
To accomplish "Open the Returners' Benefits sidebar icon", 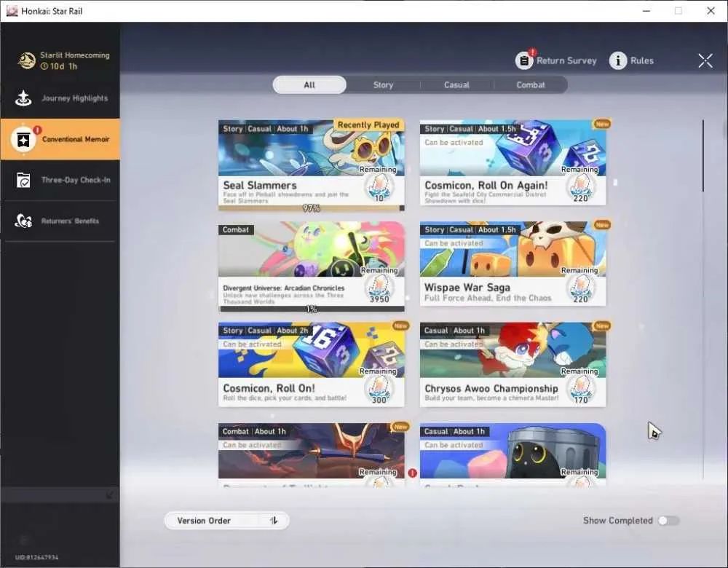I will tap(23, 221).
